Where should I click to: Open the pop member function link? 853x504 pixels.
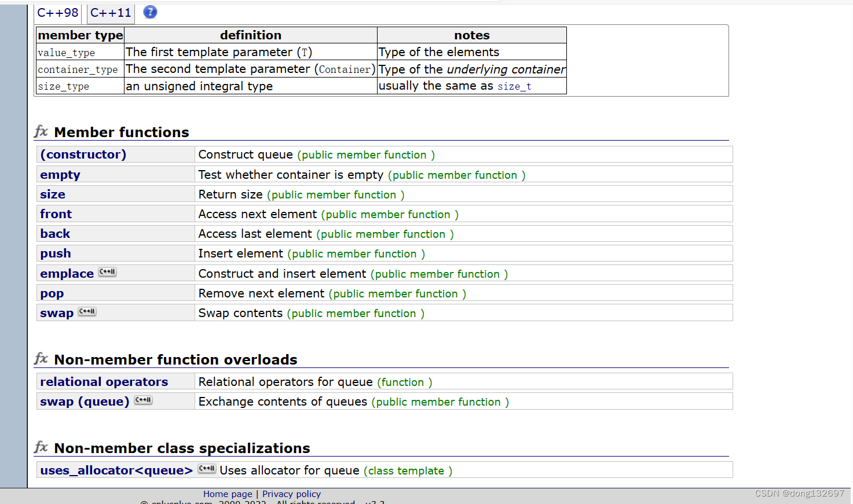point(52,293)
